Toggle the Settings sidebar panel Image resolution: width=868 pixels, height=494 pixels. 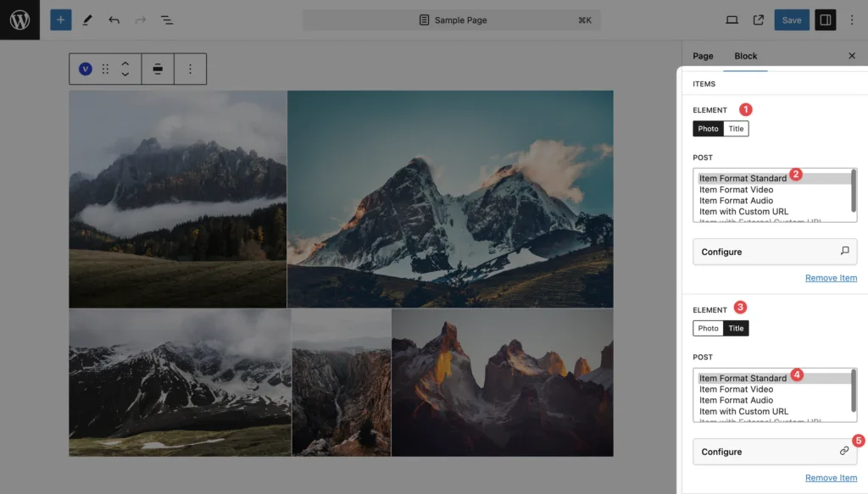pyautogui.click(x=826, y=20)
